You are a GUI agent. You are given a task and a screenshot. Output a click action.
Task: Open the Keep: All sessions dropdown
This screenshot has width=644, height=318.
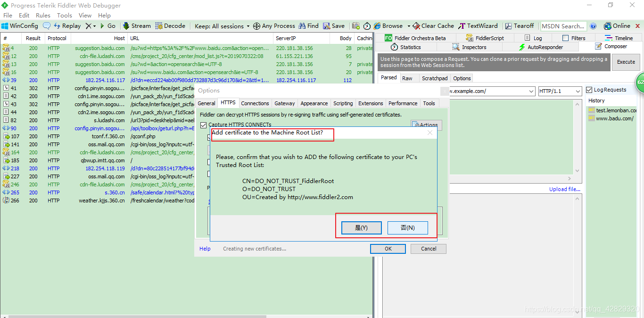[222, 26]
